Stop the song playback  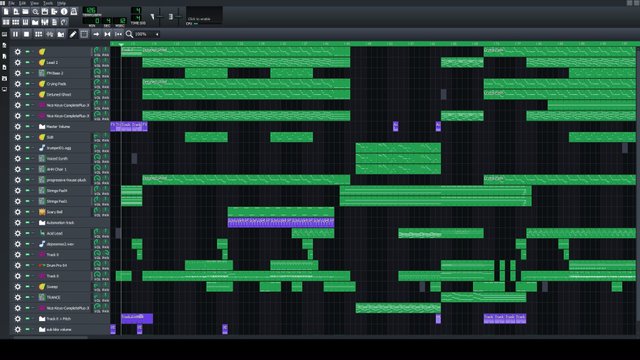click(x=27, y=34)
